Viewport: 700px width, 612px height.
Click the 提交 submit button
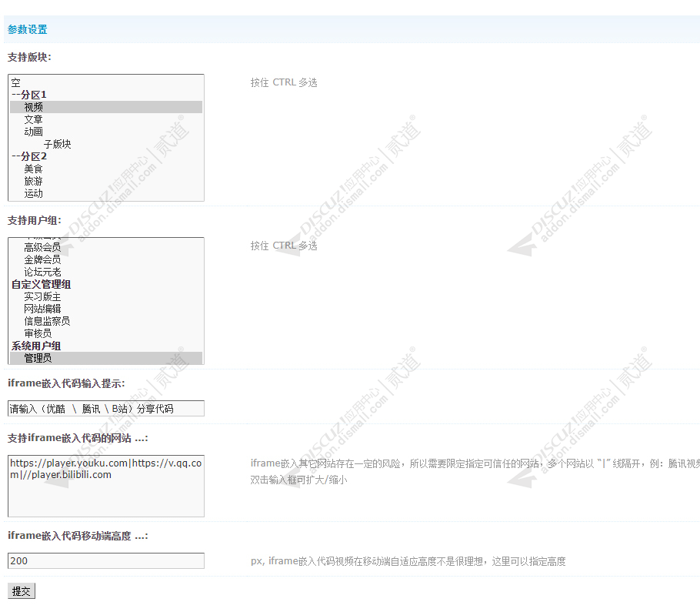click(22, 591)
